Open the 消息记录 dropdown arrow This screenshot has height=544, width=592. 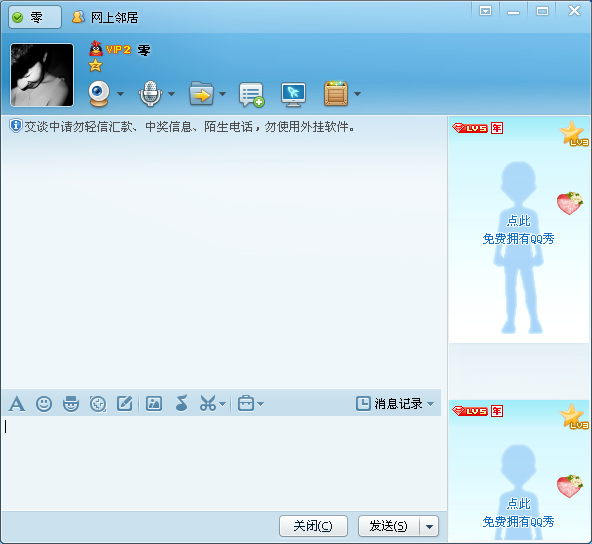click(x=430, y=404)
